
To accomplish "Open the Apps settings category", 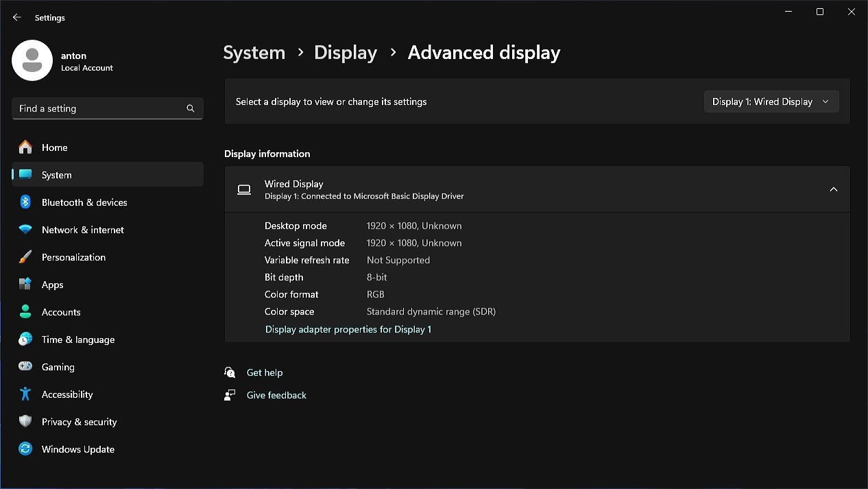I will (x=52, y=285).
